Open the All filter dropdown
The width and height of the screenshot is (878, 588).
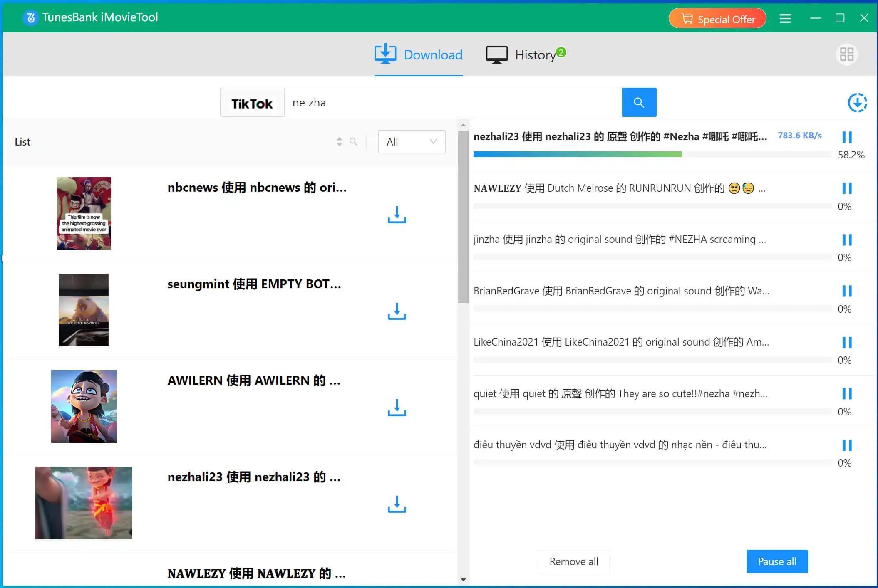(412, 142)
